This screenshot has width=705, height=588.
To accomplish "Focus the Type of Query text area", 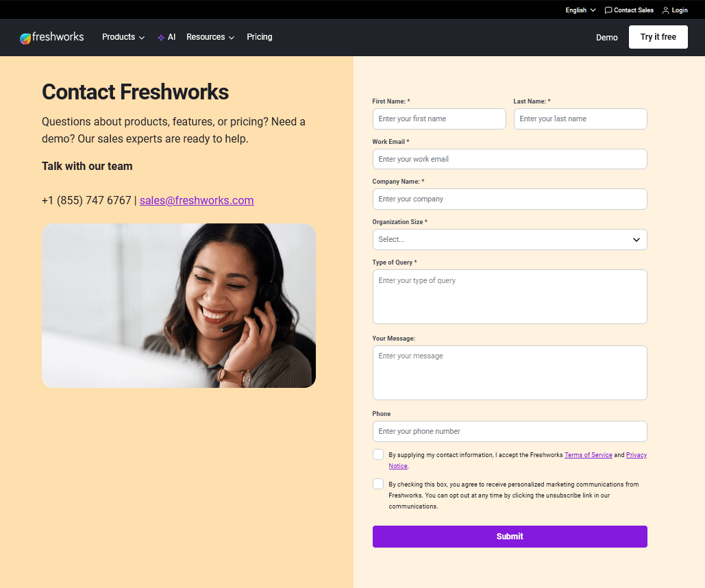I will (510, 297).
